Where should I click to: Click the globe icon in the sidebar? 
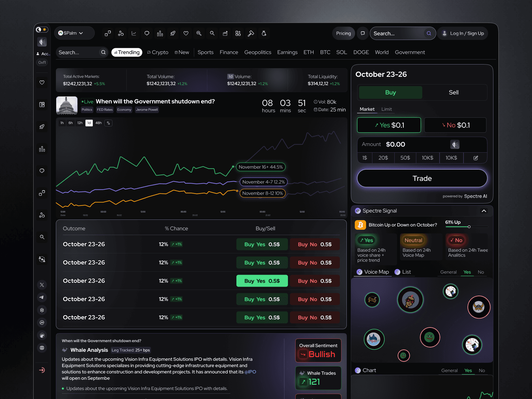(42, 348)
